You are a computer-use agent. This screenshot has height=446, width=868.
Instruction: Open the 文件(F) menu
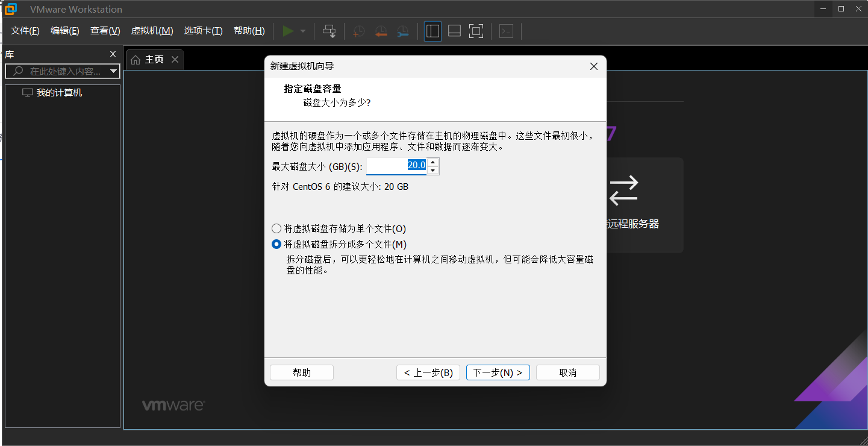point(25,31)
